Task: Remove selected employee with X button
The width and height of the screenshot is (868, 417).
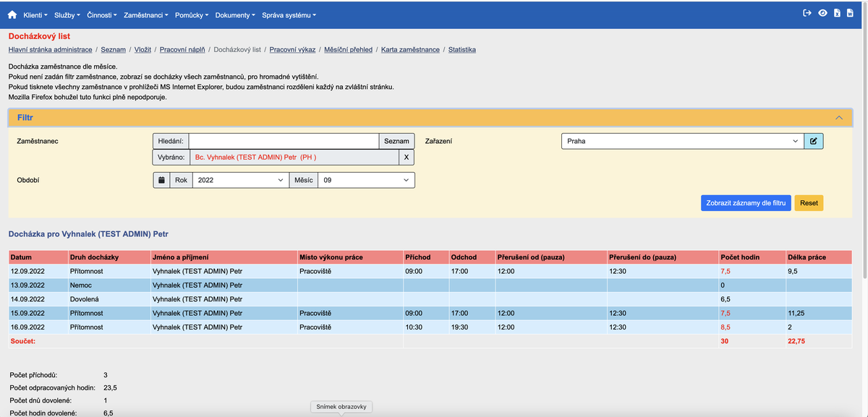Action: [x=406, y=157]
